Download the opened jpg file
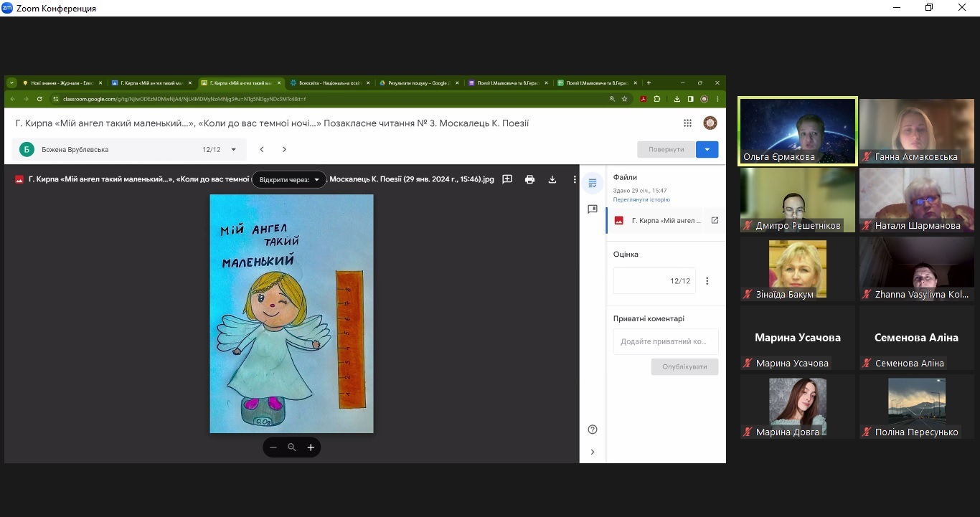Screen dimensions: 980x517 [552, 179]
